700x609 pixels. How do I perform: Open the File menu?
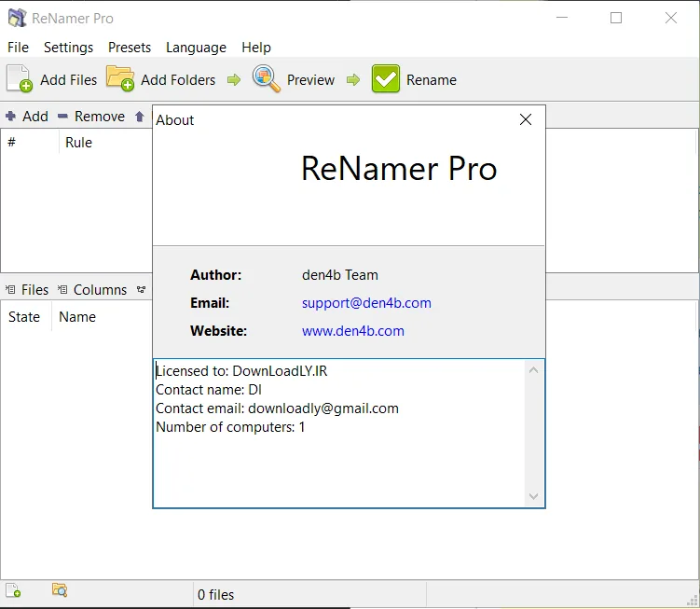pos(18,48)
